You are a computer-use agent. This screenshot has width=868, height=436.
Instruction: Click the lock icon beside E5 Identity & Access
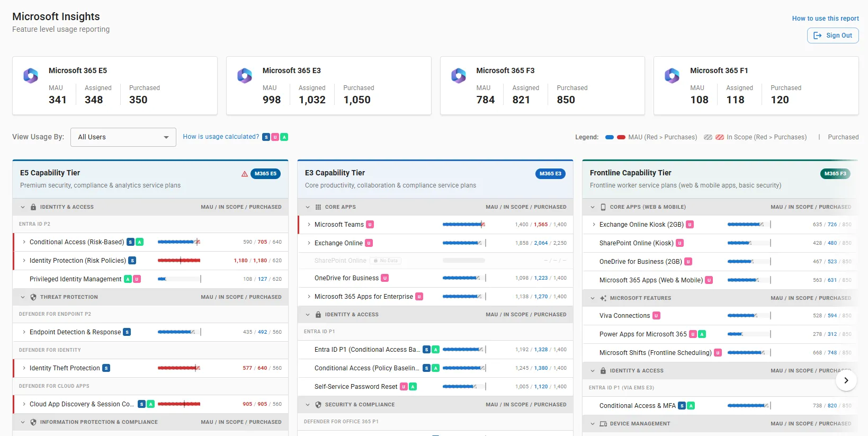point(33,207)
